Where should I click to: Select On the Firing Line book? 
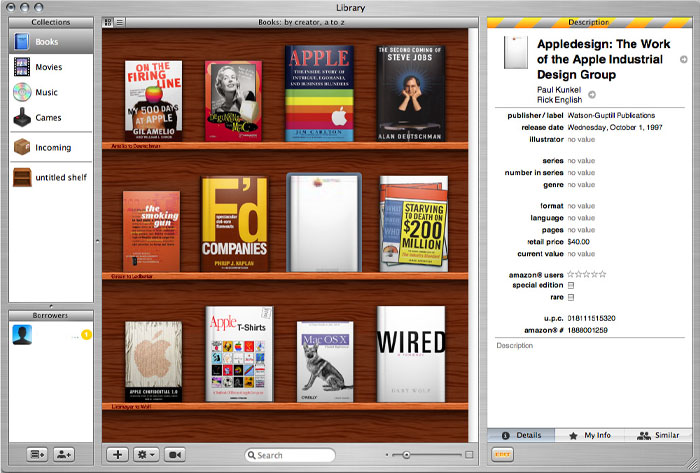(x=153, y=101)
